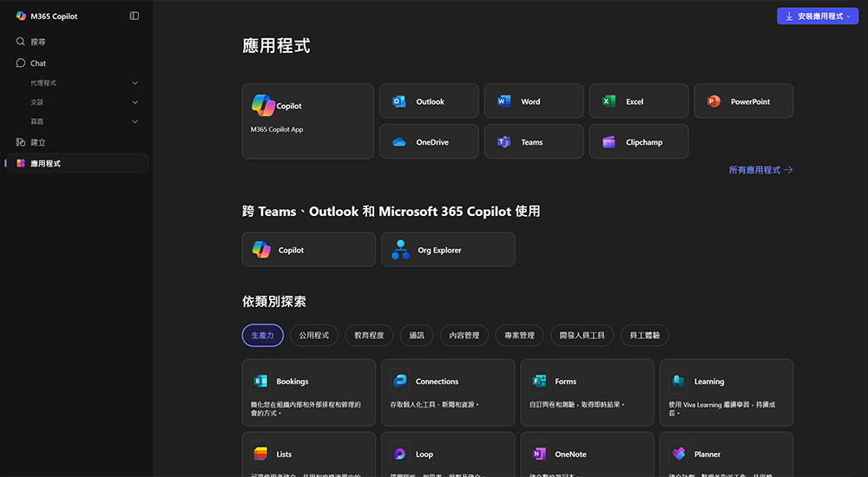Click the download icon in 安裝應用程式 button
Screen dimensions: 868x477
[x=789, y=16]
